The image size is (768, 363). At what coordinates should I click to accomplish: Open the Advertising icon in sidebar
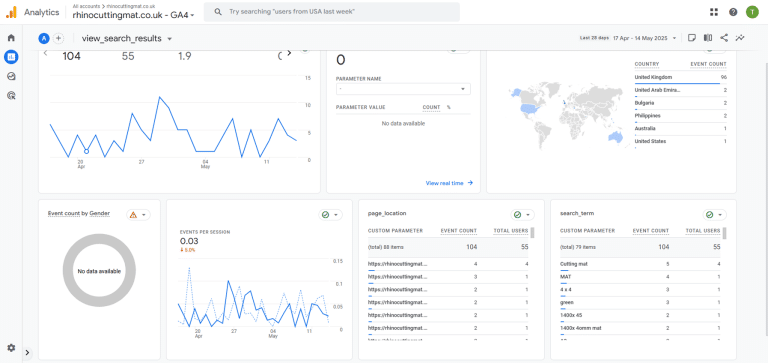(11, 96)
